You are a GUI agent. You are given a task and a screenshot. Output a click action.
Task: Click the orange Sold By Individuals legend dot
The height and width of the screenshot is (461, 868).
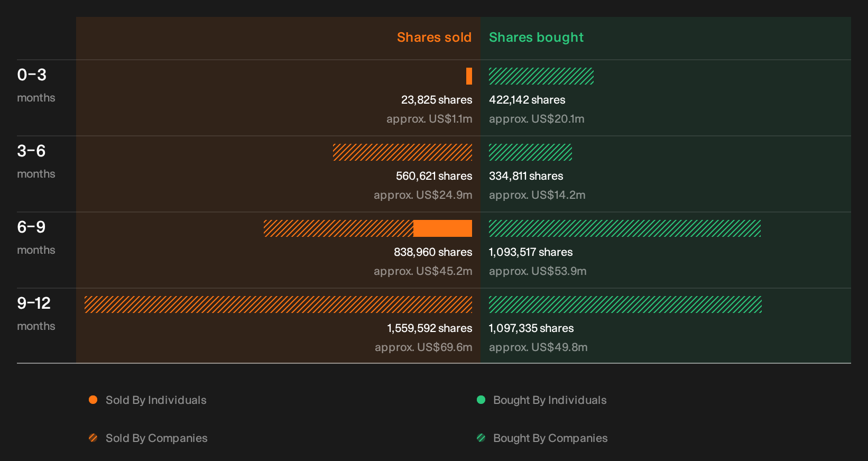93,400
